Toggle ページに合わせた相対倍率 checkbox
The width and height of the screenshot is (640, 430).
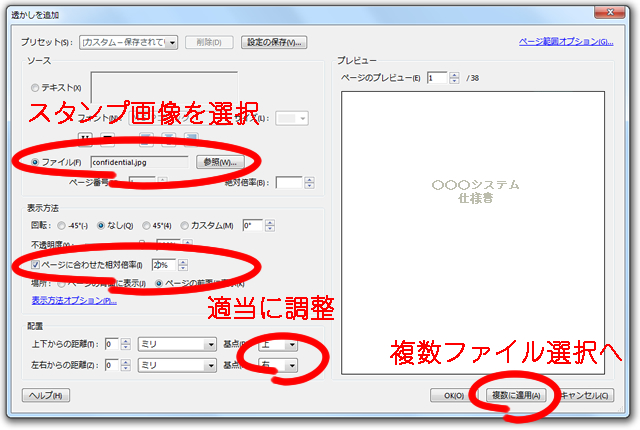36,265
